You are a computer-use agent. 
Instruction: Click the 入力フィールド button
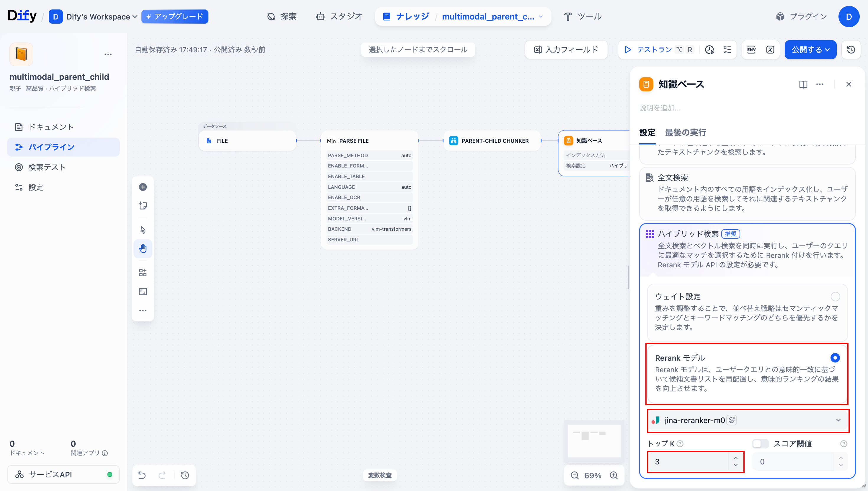click(566, 50)
